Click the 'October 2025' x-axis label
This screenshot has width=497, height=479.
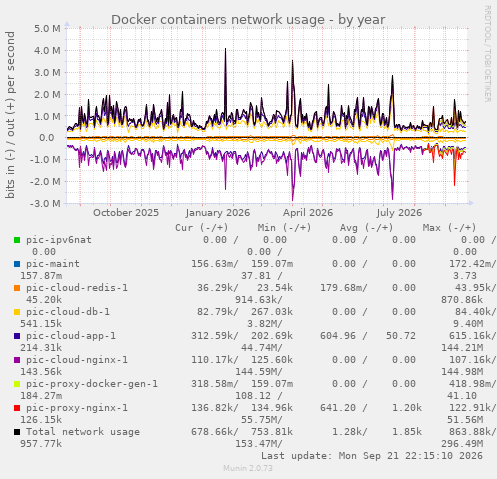(x=126, y=213)
